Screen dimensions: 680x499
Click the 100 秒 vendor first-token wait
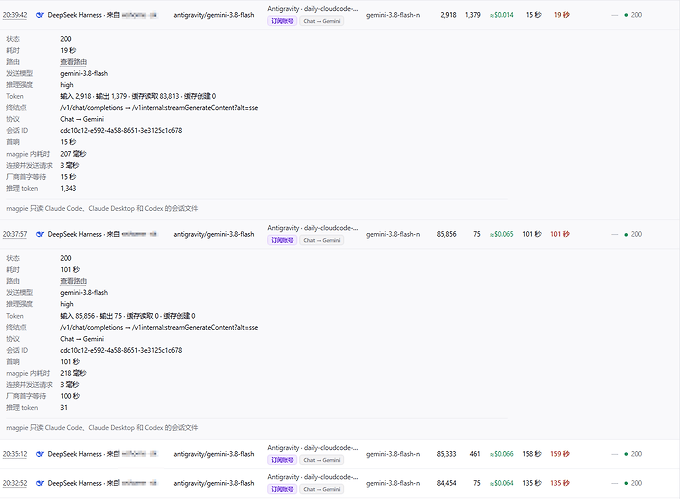70,396
